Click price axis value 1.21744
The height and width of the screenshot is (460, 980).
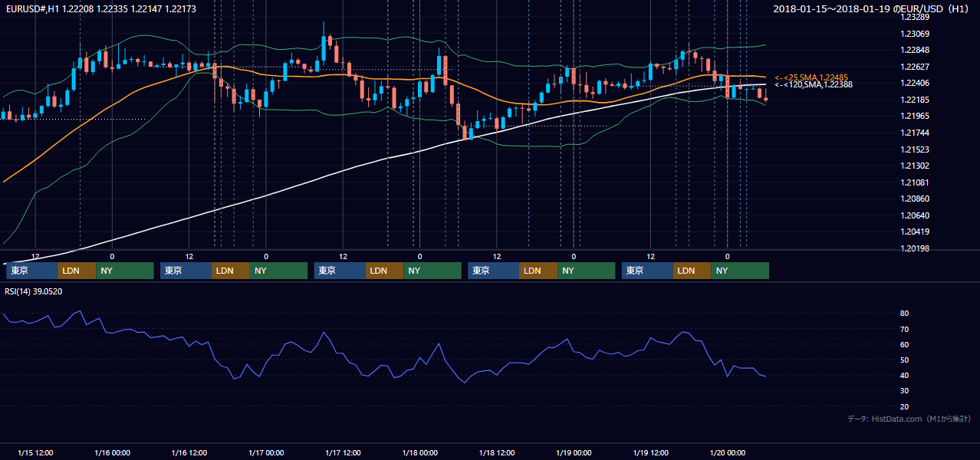[915, 133]
